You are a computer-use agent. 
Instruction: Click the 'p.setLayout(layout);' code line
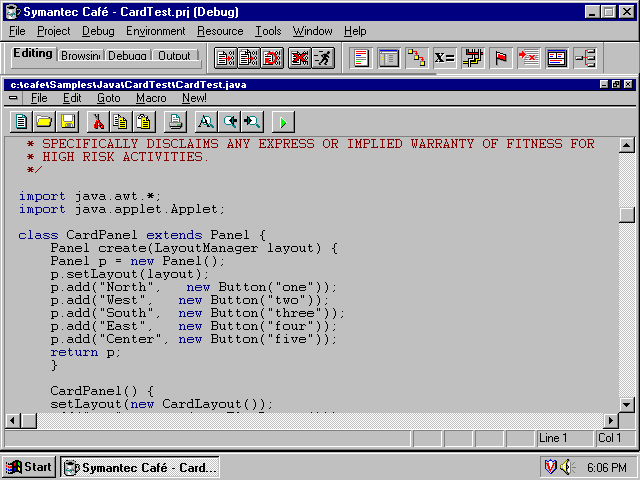click(130, 274)
